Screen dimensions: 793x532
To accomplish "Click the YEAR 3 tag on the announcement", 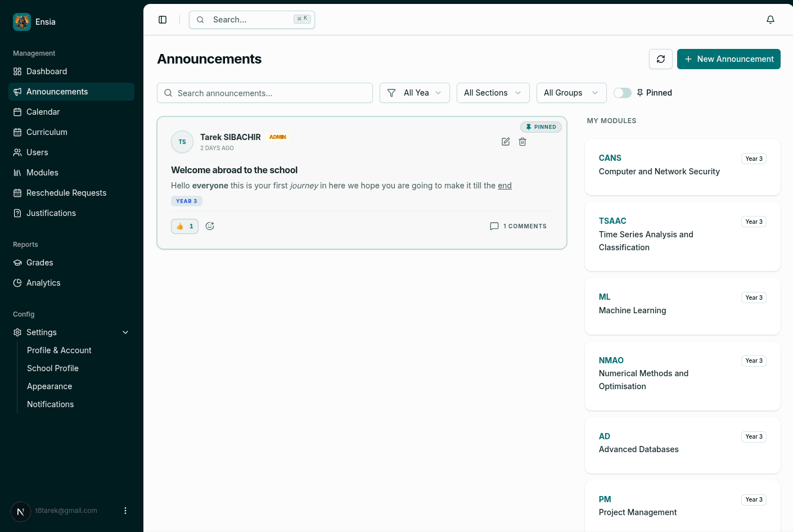I will click(x=186, y=201).
